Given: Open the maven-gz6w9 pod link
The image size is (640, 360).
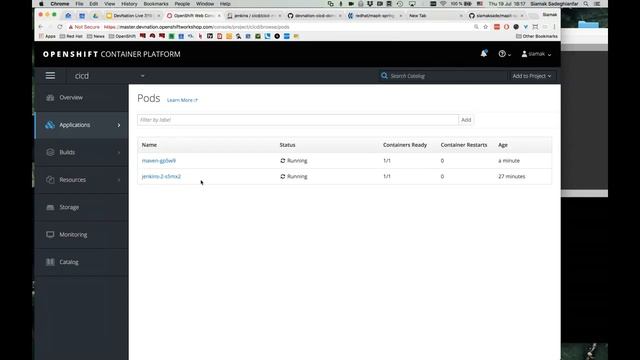Looking at the screenshot, I should 159,160.
